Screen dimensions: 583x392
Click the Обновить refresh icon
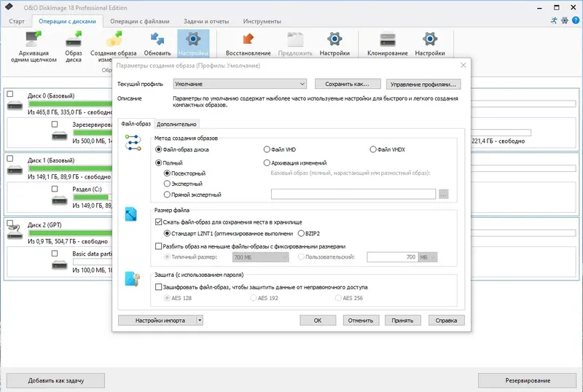pos(157,39)
